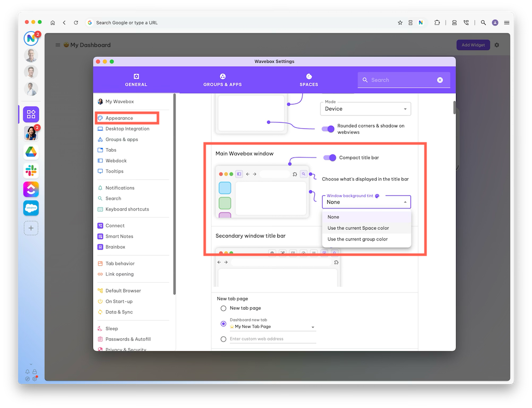Image resolution: width=532 pixels, height=408 pixels.
Task: Open the woman avatar with badge in sidebar
Action: click(31, 133)
